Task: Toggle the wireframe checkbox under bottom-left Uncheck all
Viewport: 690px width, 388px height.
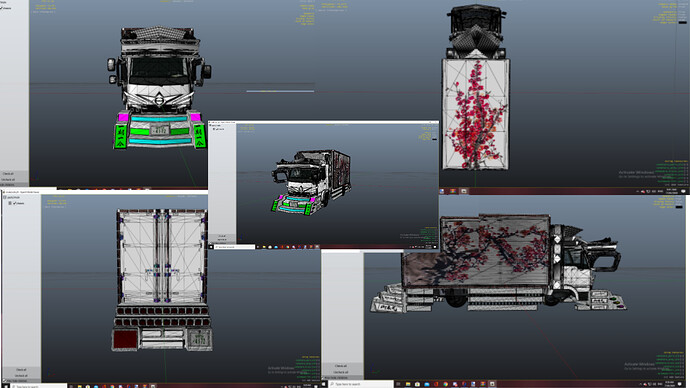Action: [x=4, y=381]
